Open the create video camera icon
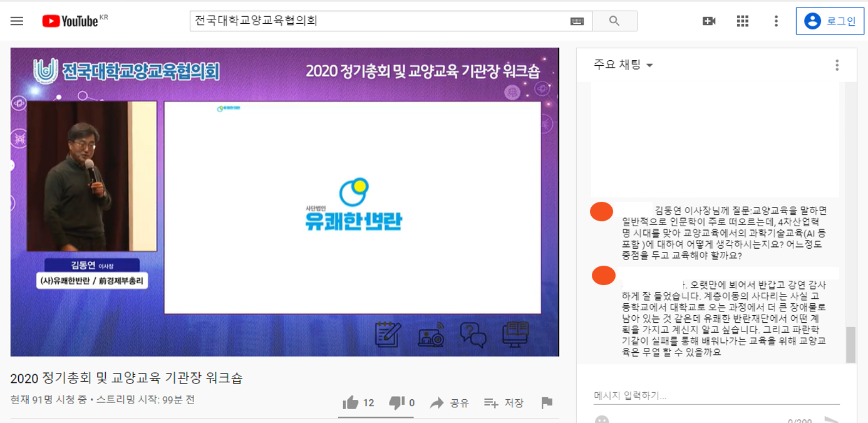Viewport: 868px width, 423px height. pyautogui.click(x=709, y=21)
